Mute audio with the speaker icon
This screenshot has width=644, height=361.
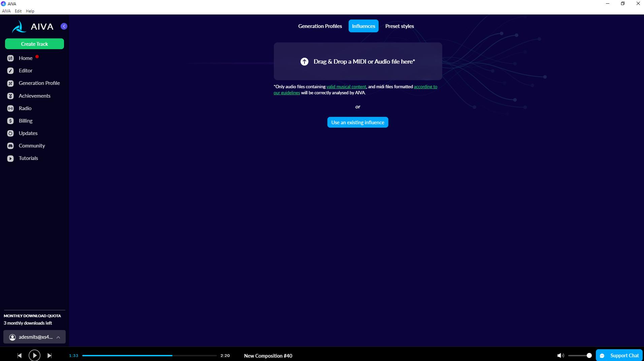tap(560, 356)
